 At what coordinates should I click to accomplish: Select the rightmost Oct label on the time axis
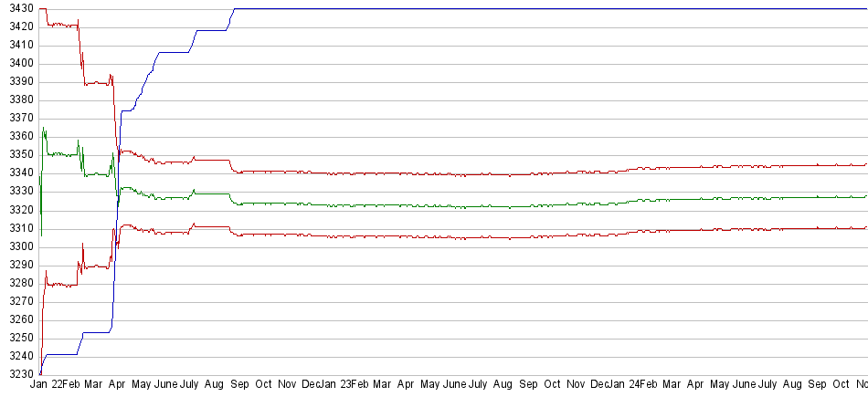pyautogui.click(x=841, y=385)
